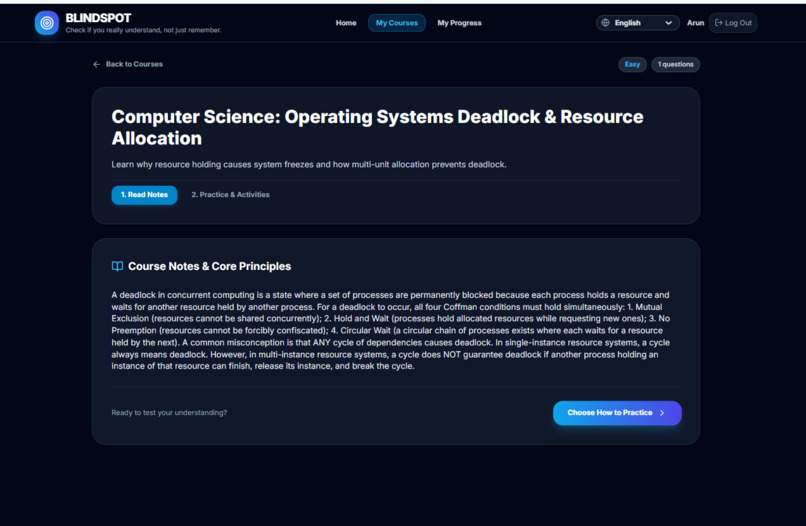Click the subtitle starting 'Learn why resource holding'
The image size is (806, 526).
[x=309, y=165]
